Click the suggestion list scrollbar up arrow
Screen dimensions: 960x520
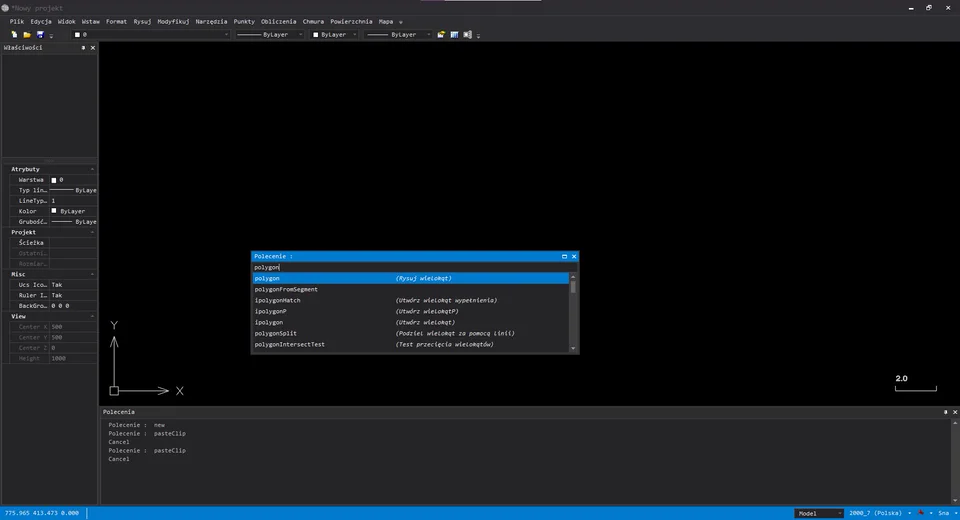573,277
